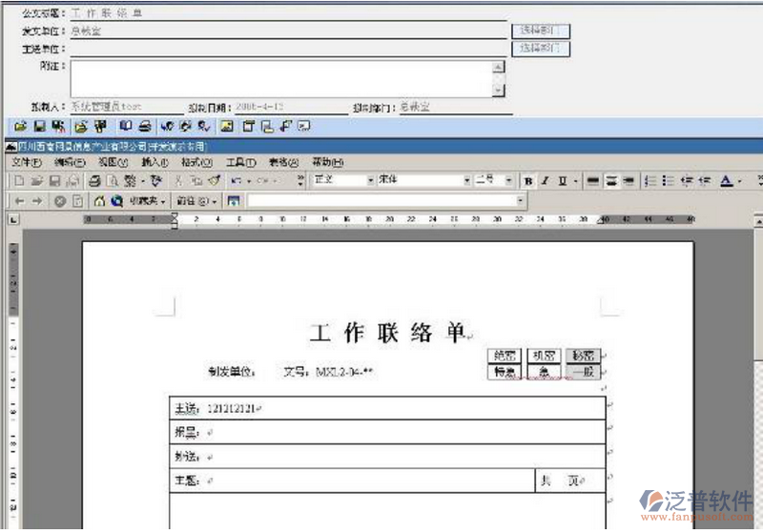This screenshot has height=532, width=763.
Task: Click the select-department button beside 发文单位
Action: pyautogui.click(x=543, y=31)
